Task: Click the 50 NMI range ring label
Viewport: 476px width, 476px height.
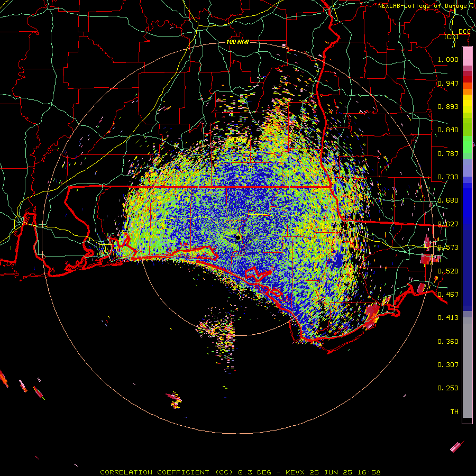Action: click(237, 140)
